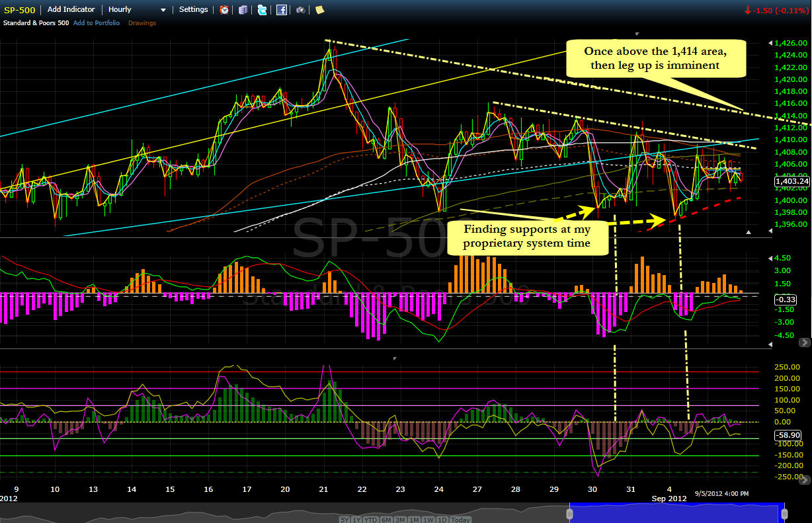The image size is (812, 523).
Task: Select the 1M range button
Action: click(x=413, y=520)
